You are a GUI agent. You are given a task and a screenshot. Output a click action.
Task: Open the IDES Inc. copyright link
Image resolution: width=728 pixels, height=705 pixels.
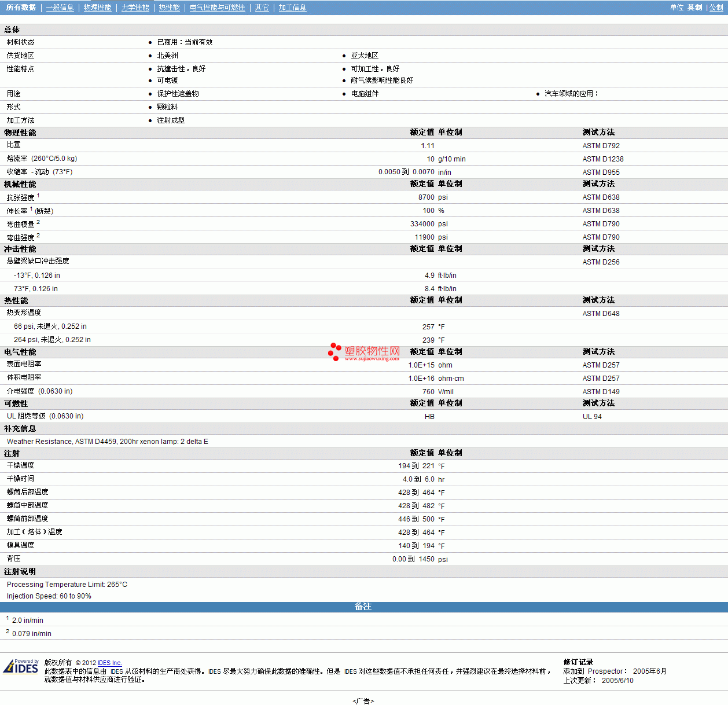tap(110, 663)
